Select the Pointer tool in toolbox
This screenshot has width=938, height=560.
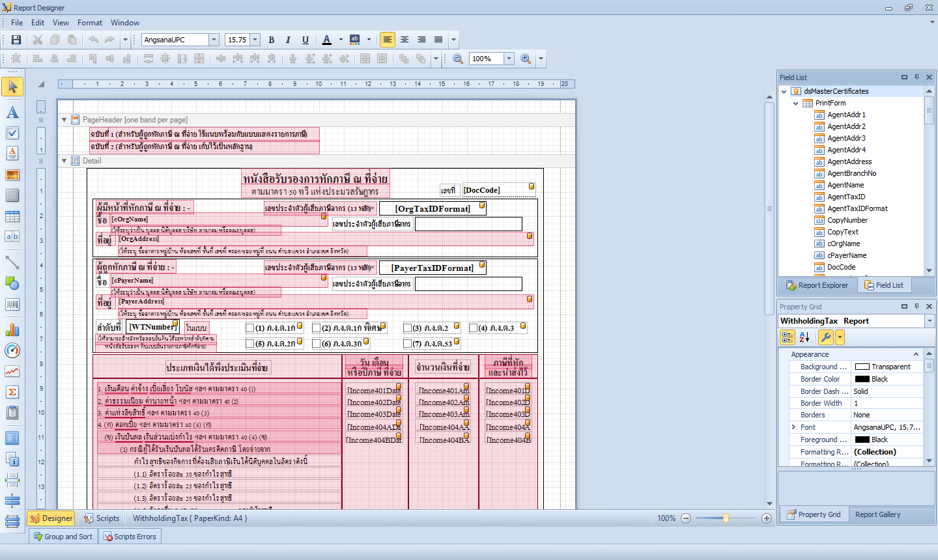pyautogui.click(x=12, y=87)
